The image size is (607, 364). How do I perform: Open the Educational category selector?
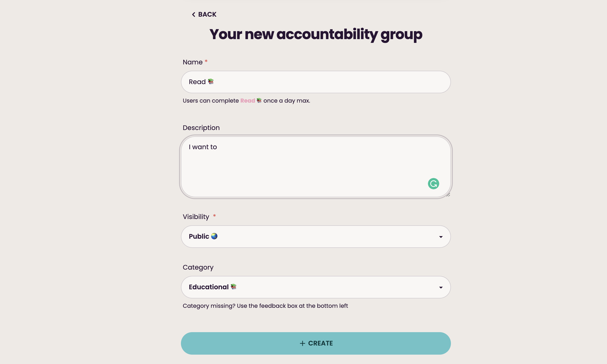pos(315,287)
